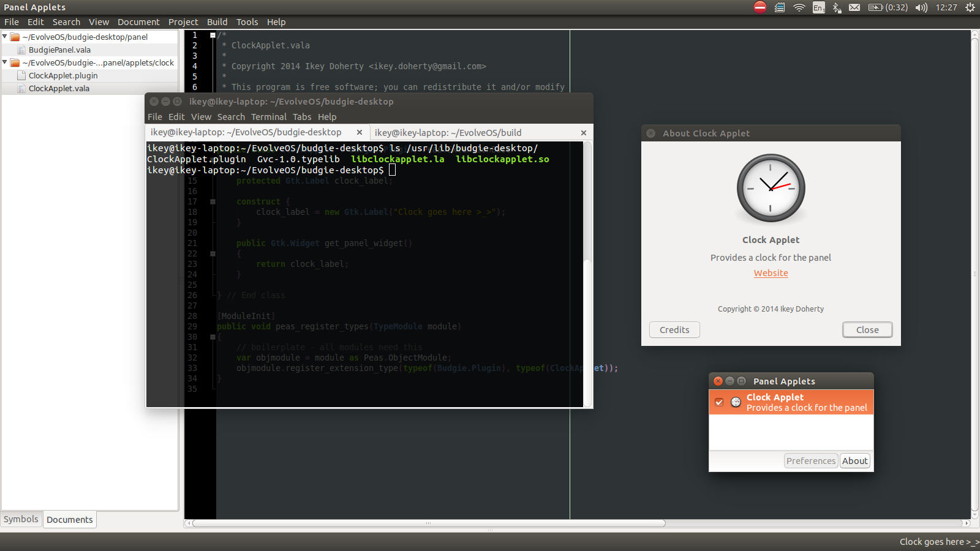The image size is (980, 551).
Task: Open the editor Help menu
Action: [276, 22]
